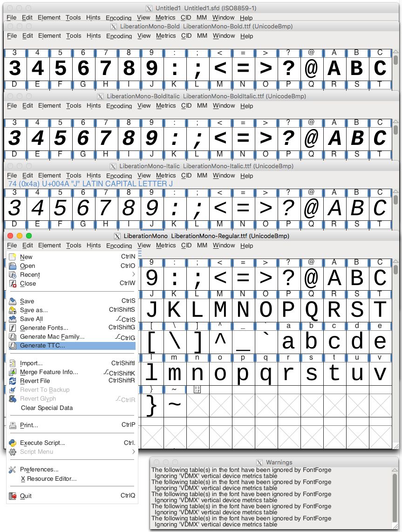Select glyph Q in LiberationMono window
Screen dimensions: 402x532
pyautogui.click(x=311, y=310)
